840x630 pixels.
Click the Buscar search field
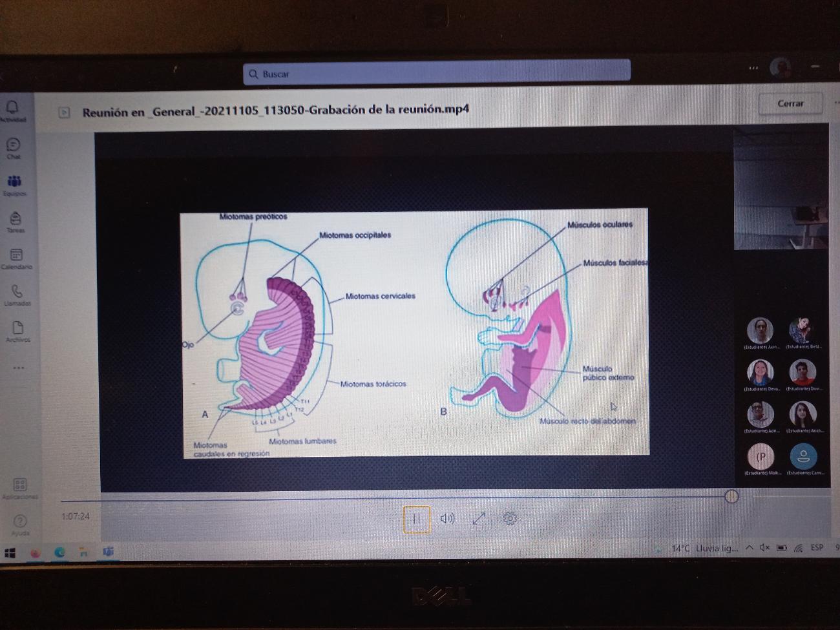tap(436, 73)
